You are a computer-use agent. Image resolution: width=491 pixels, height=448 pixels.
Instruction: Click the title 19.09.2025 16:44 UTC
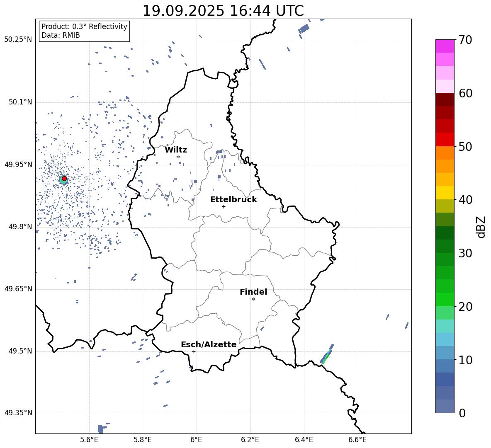pos(223,11)
